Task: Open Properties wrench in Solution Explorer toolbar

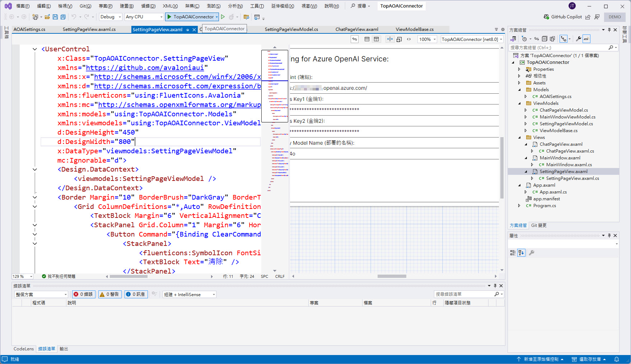Action: 578,39
